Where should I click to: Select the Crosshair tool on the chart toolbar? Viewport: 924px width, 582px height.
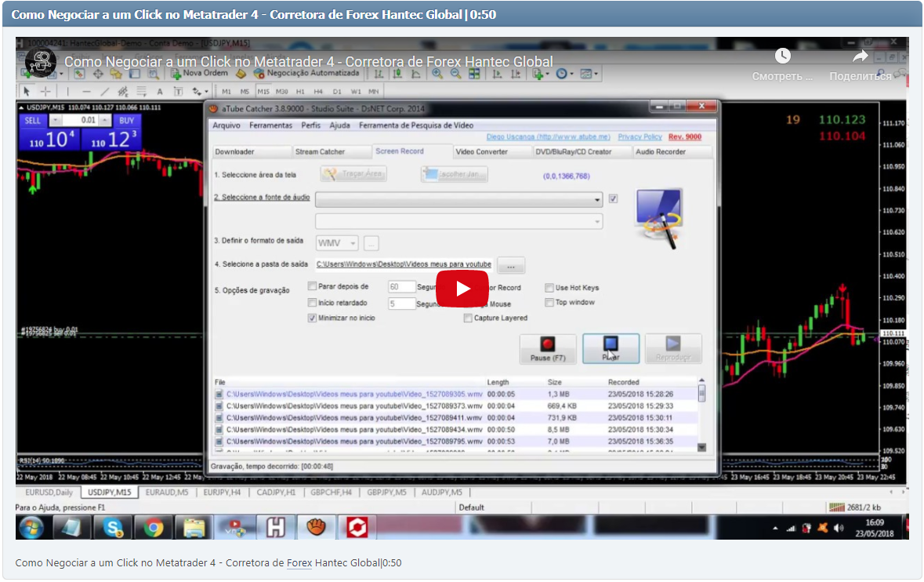point(44,90)
